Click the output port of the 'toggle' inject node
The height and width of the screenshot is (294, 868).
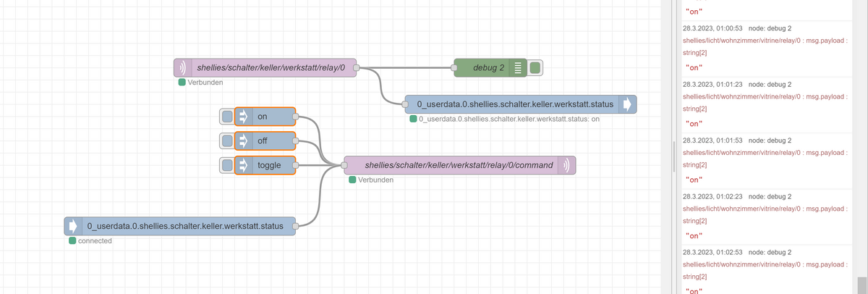[296, 165]
